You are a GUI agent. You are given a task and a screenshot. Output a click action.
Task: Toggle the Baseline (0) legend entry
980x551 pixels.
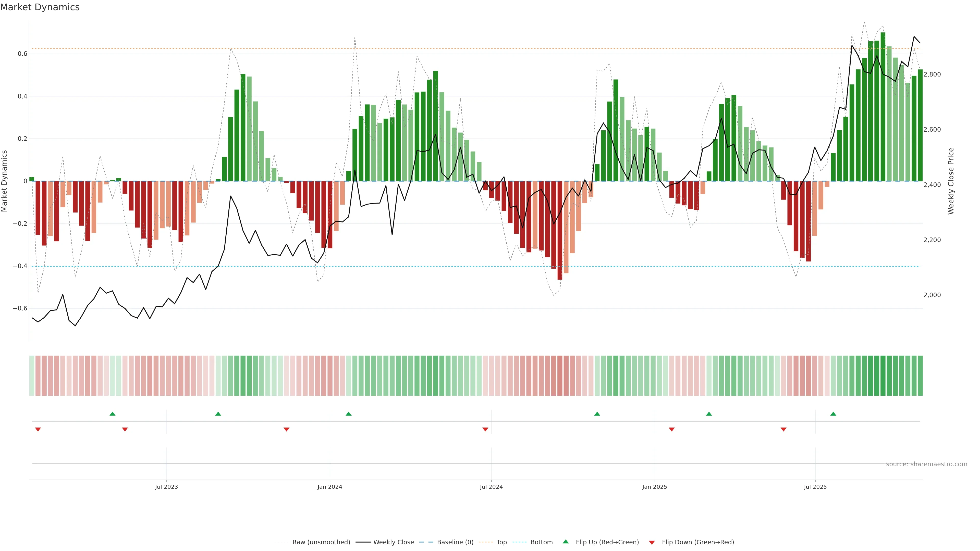click(x=455, y=542)
